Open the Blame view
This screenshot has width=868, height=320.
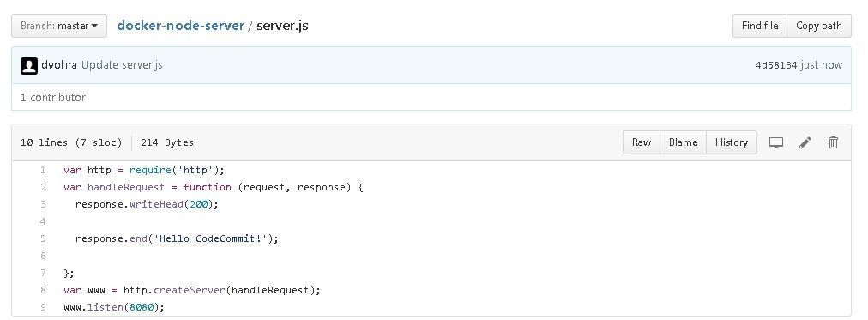tap(683, 142)
